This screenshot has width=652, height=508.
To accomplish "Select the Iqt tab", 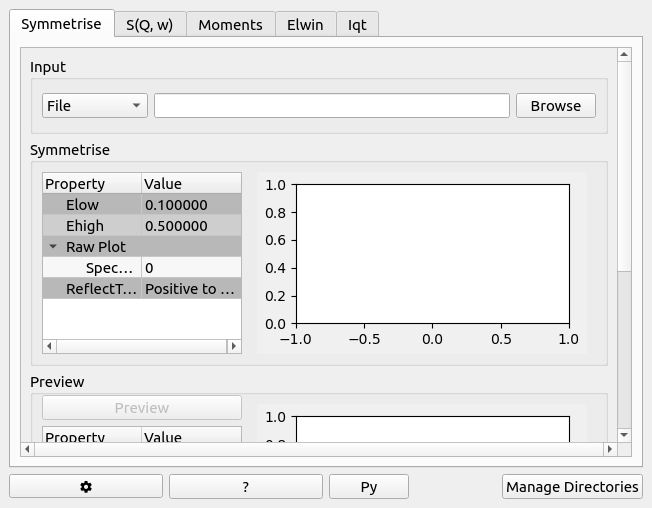I will point(357,25).
